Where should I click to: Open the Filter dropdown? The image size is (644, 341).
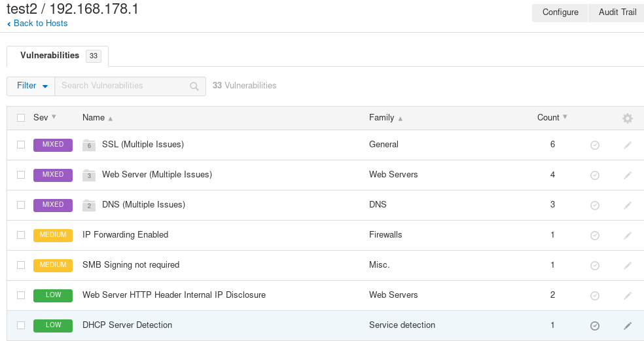pos(31,86)
